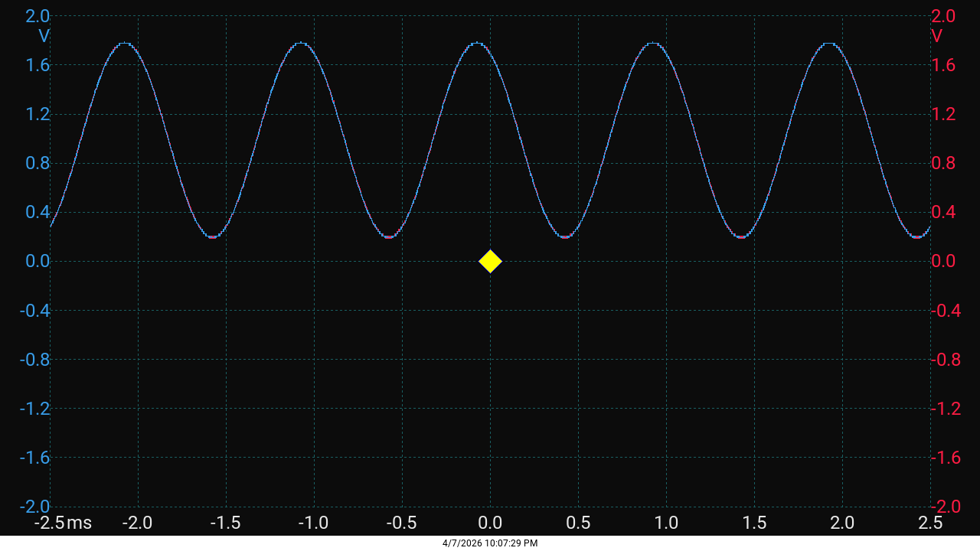Click the "0.0" time axis tick label
This screenshot has width=980, height=551.
point(490,523)
